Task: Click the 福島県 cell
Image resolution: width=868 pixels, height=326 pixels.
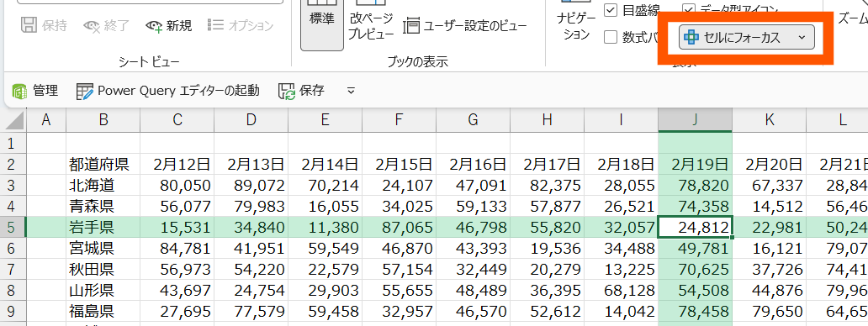Action: point(103,311)
